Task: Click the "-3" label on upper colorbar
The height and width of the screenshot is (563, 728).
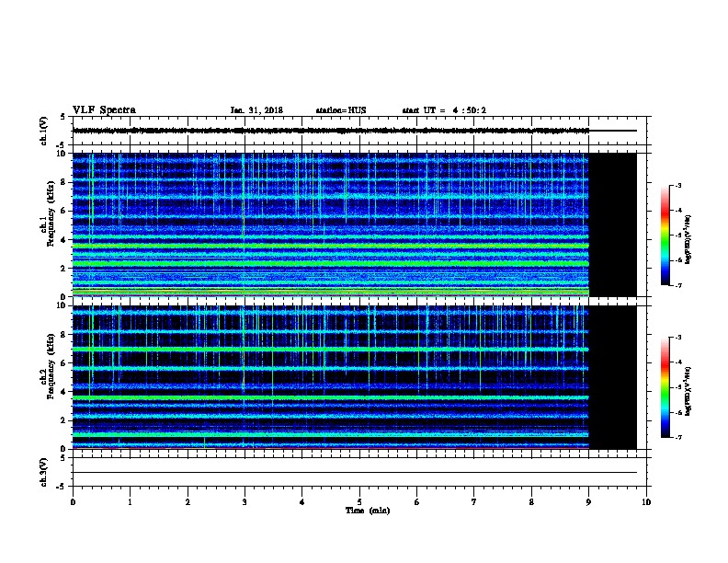Action: (x=677, y=185)
